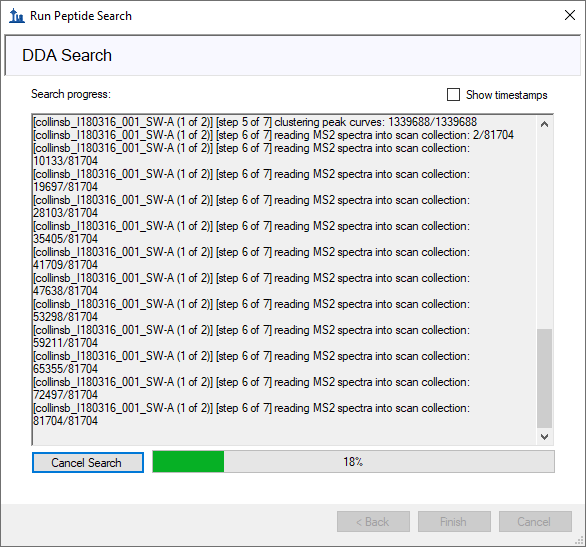Click the grayed-out Back button

point(373,522)
